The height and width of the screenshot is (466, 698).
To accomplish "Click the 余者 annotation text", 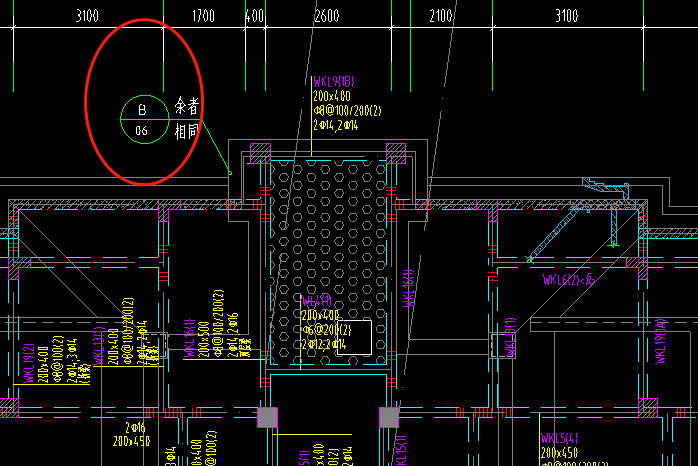I will coord(187,106).
